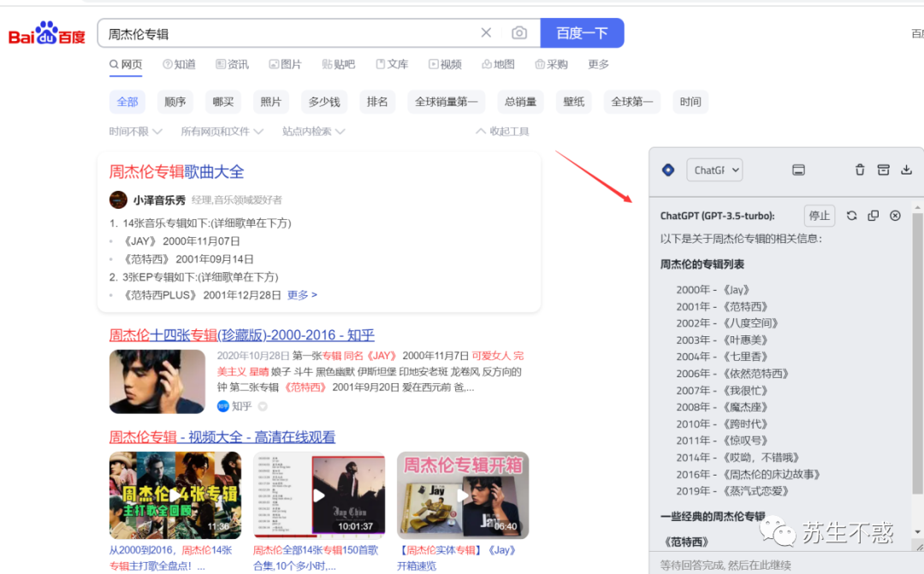
Task: Select the 全球销量第一 filter chip
Action: click(446, 102)
